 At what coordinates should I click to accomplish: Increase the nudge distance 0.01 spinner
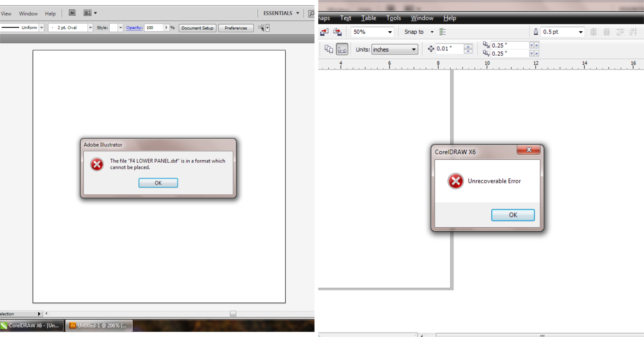tap(468, 47)
